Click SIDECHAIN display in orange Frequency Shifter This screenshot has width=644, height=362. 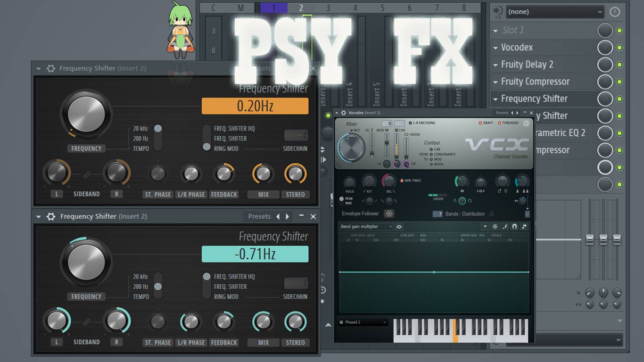point(296,135)
